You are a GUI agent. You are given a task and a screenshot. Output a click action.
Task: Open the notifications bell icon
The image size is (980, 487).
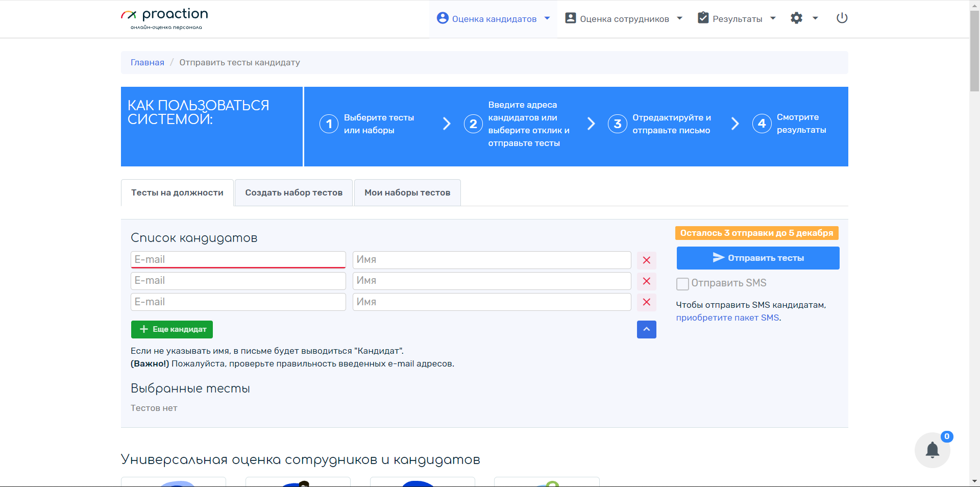point(933,450)
